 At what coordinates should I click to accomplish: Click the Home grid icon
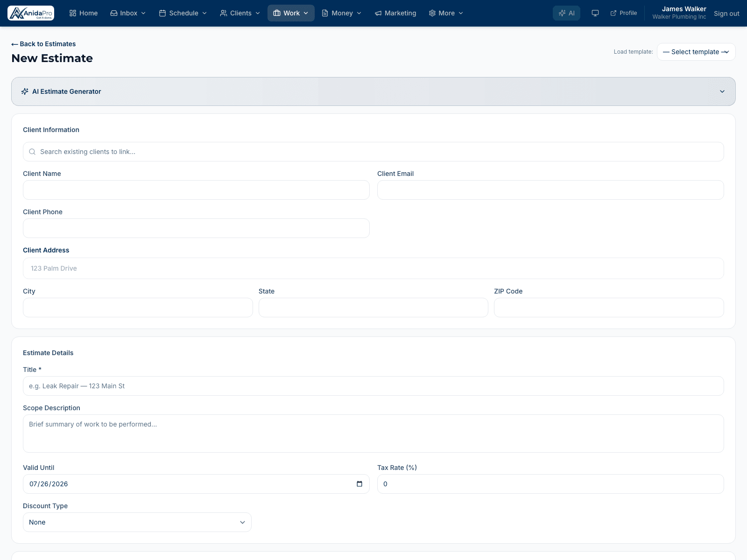tap(73, 13)
